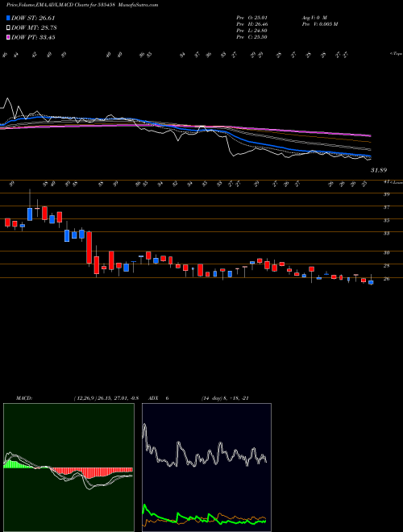Click the 39 price axis label
The height and width of the screenshot is (532, 403).
[x=386, y=194]
